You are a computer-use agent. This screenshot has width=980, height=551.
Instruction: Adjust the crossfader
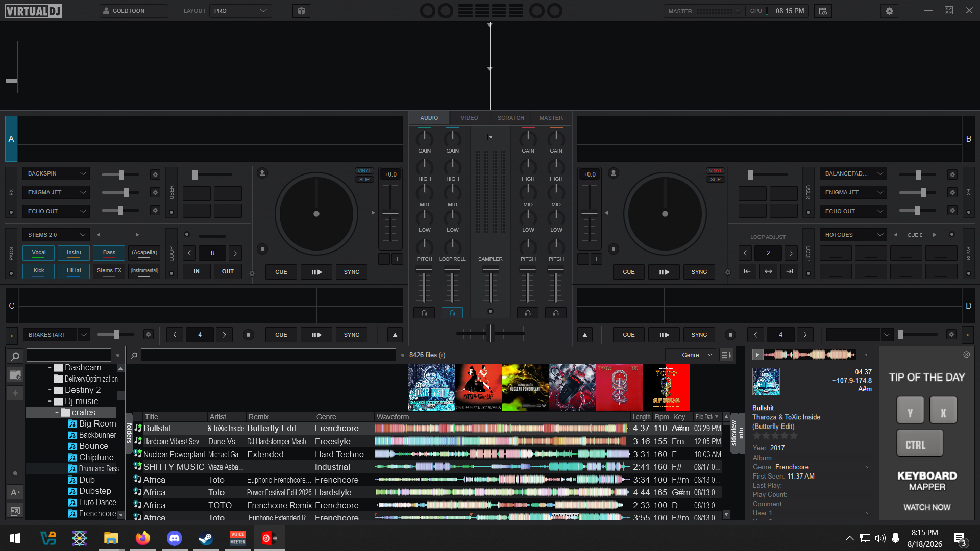click(491, 333)
